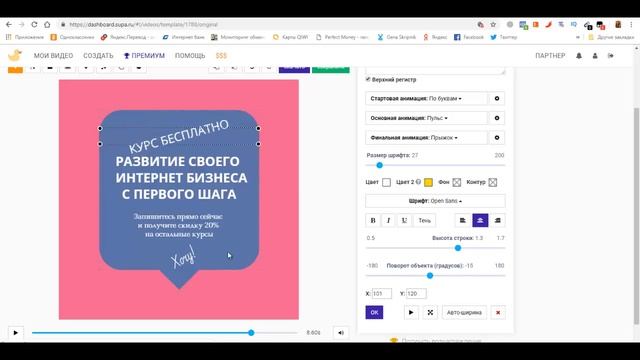This screenshot has height=360, width=640.
Task: Select the РАЗВИТИЕ СВОЕГО headline on canvas
Action: point(181,178)
